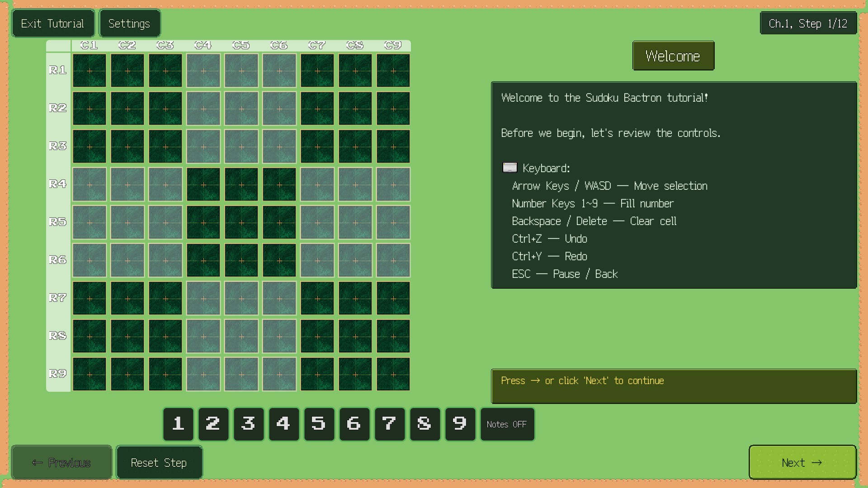Click the Ch.1, Step 1/12 indicator
This screenshot has height=488, width=868.
point(808,23)
